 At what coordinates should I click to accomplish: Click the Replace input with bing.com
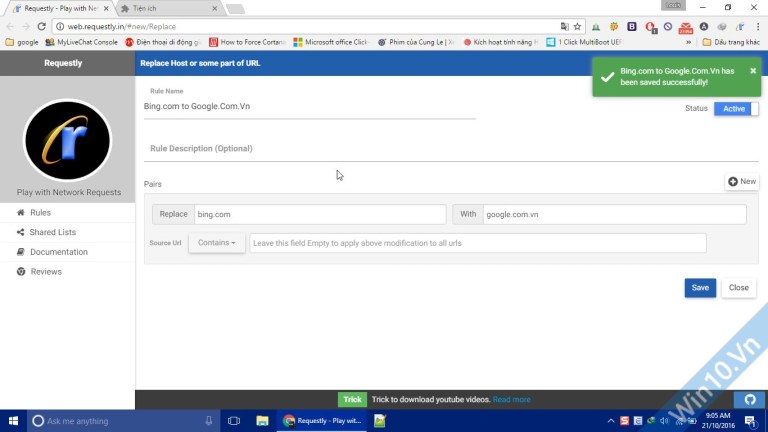(320, 215)
